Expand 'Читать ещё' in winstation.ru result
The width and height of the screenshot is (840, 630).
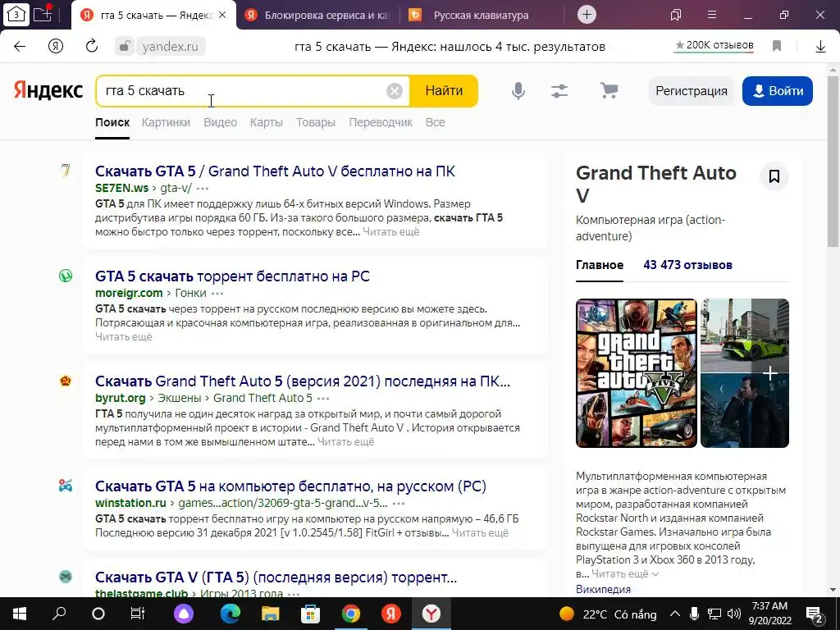(480, 533)
